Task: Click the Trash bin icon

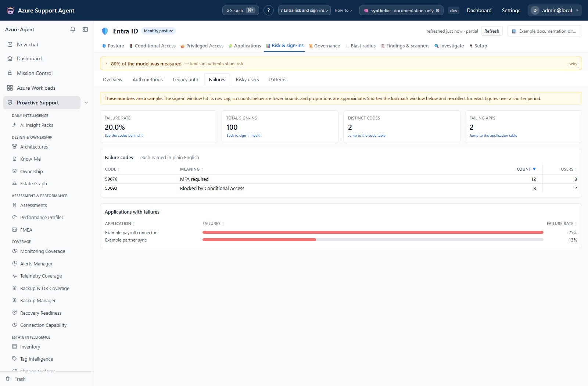Action: click(x=8, y=379)
